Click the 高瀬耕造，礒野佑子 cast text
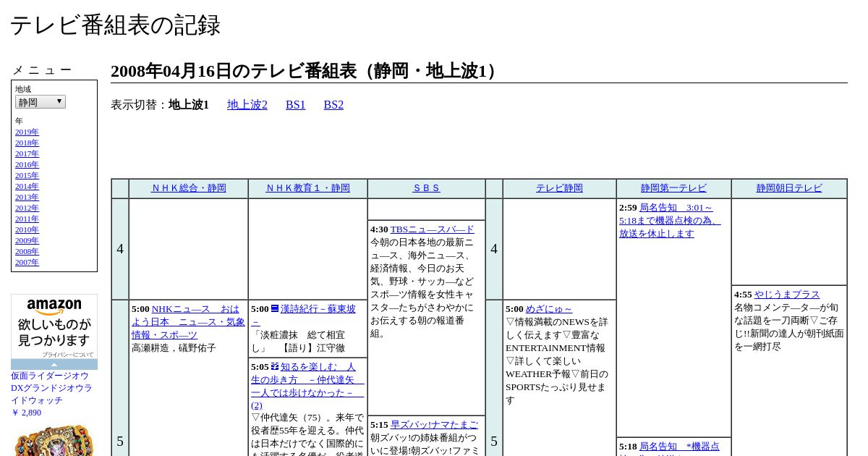The width and height of the screenshot is (868, 456). (174, 348)
